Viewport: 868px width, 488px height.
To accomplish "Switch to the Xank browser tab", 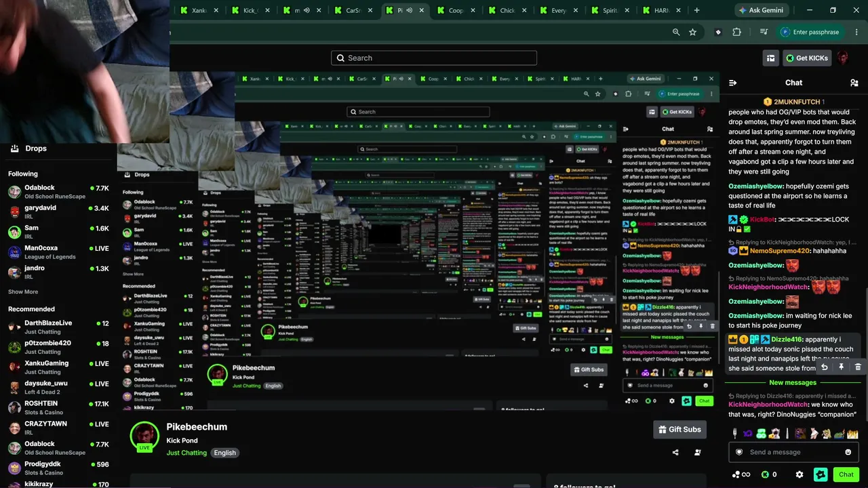I will (199, 10).
